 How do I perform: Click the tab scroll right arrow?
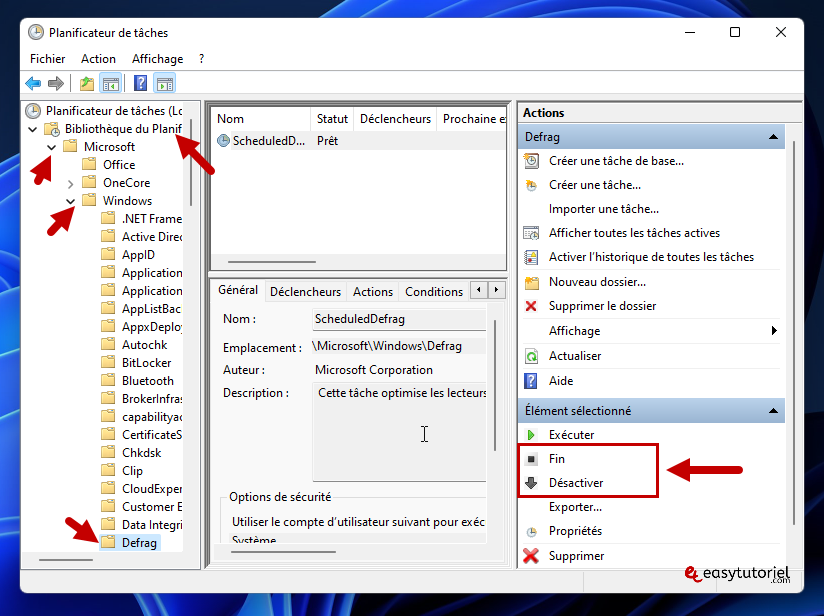[x=497, y=290]
